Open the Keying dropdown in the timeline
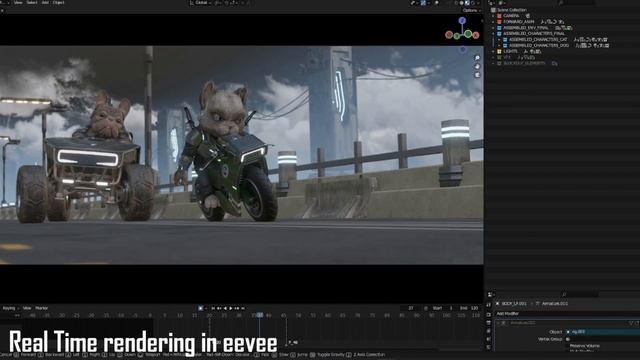The image size is (640, 360). 10,308
